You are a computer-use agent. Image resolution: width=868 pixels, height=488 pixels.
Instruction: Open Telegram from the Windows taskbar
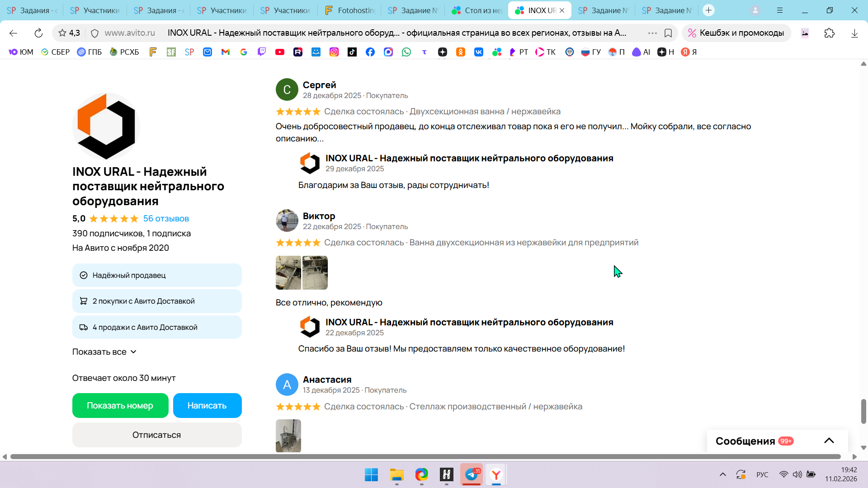point(472,474)
